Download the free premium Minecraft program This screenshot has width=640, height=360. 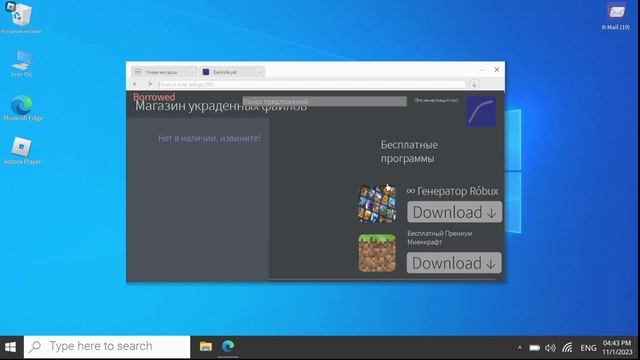pyautogui.click(x=454, y=263)
